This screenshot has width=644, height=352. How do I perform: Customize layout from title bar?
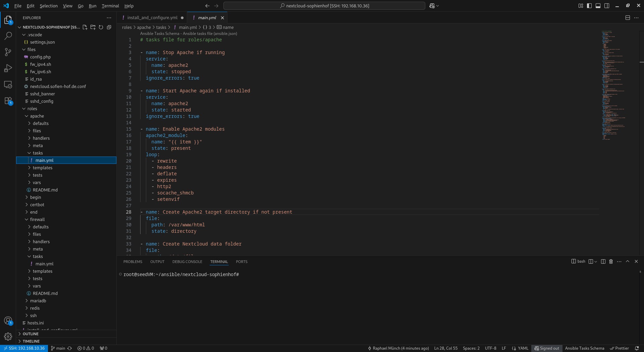pyautogui.click(x=581, y=6)
